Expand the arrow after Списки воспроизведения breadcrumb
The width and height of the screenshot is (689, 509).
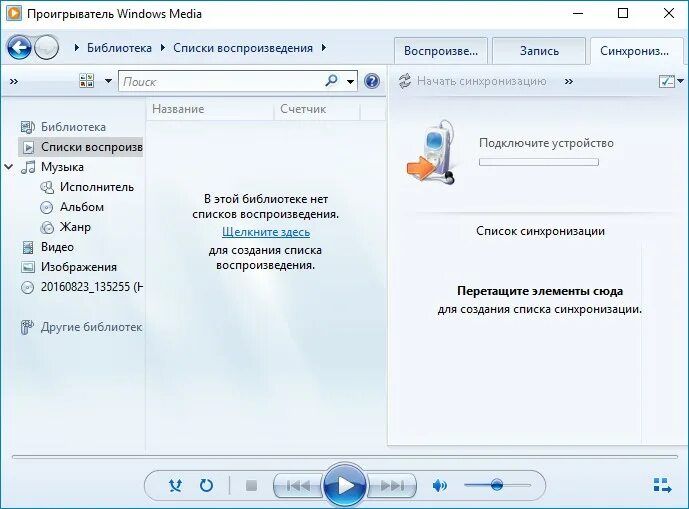tap(324, 47)
